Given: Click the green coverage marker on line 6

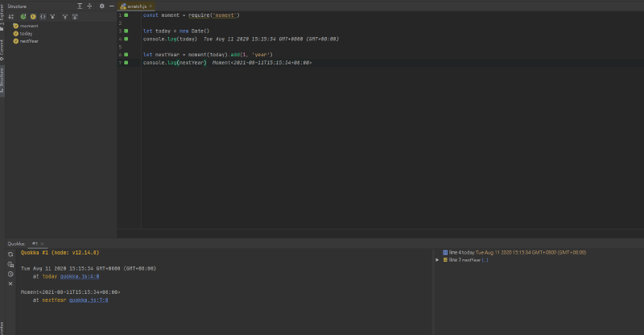Looking at the screenshot, I should coord(126,55).
